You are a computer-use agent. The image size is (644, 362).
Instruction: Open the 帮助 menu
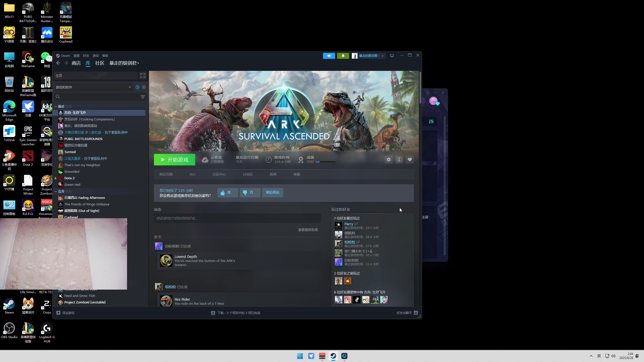click(105, 56)
